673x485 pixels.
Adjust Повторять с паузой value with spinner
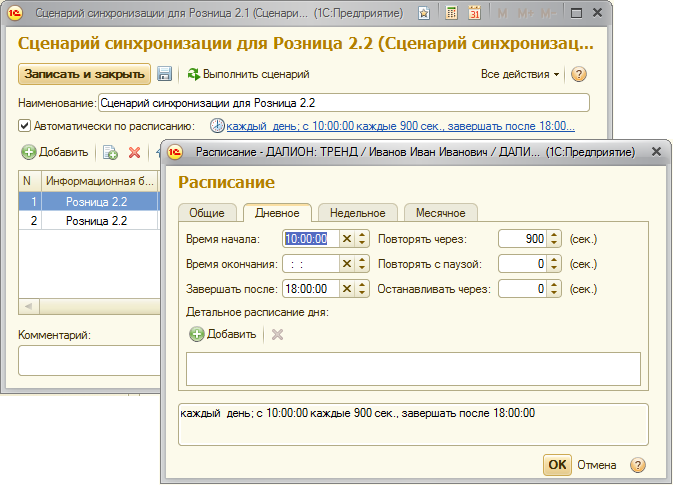click(554, 264)
